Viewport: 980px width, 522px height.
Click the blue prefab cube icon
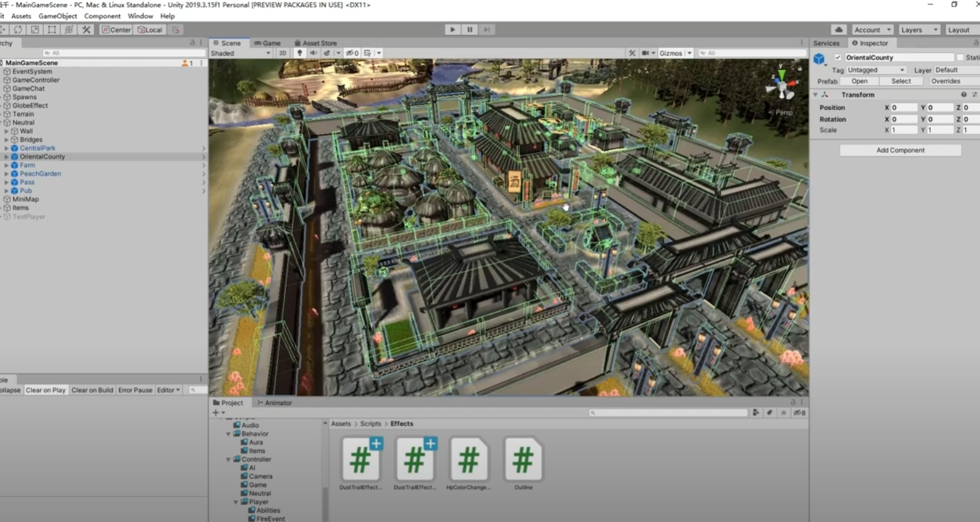[x=819, y=59]
